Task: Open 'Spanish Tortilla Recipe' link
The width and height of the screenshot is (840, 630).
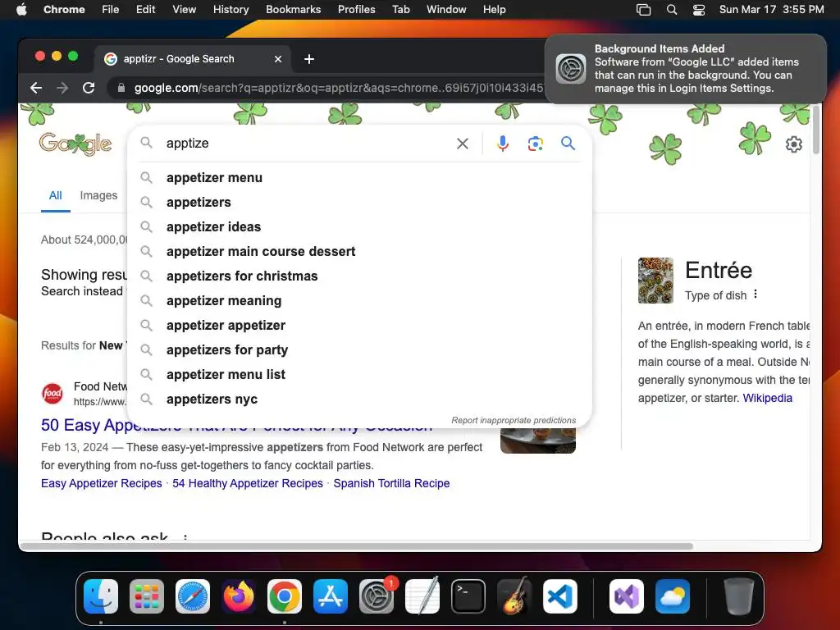Action: pos(391,483)
